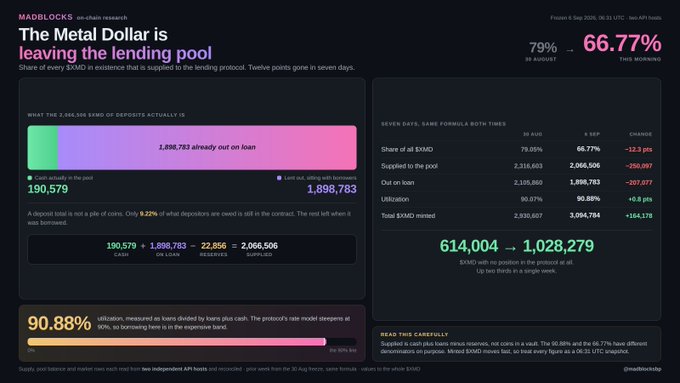Viewport: 680px width, 383px height.
Task: Click the @madblocksbp handle
Action: tap(642, 369)
